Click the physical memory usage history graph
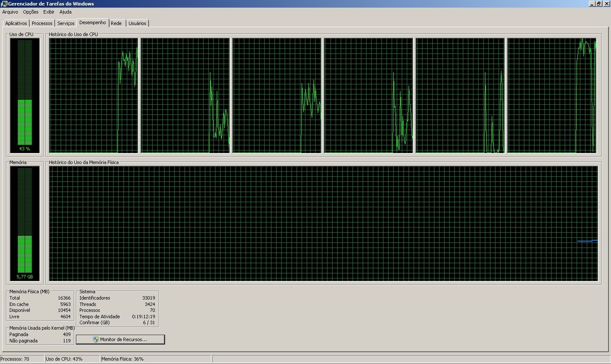This screenshot has width=611, height=364. pos(323,223)
